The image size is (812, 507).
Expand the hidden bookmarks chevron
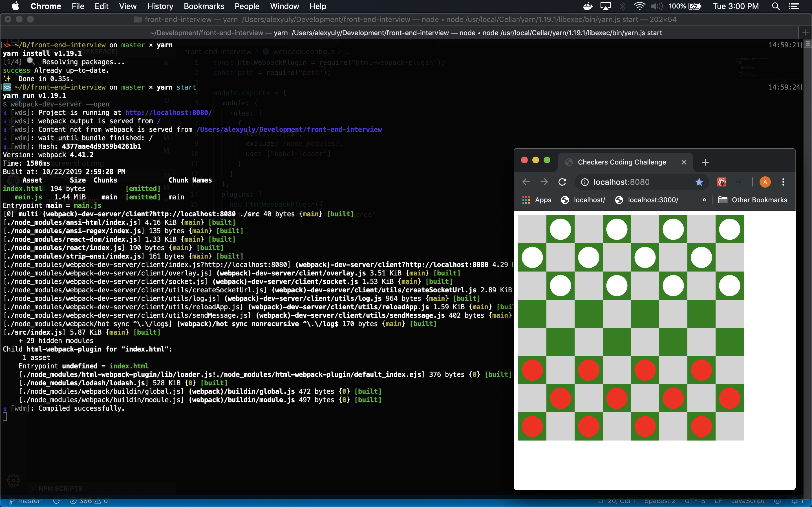704,200
